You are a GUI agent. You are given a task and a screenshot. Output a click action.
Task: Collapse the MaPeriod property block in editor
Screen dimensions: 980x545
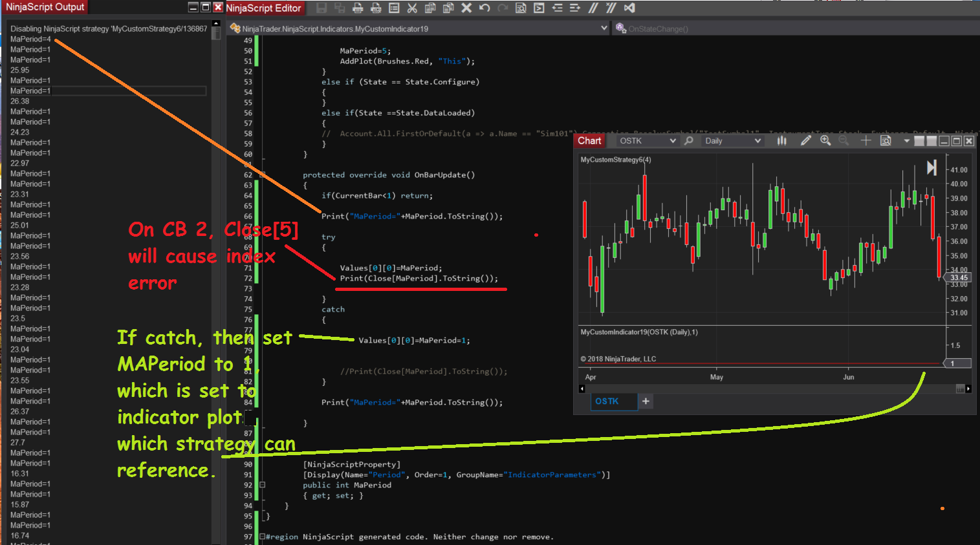pyautogui.click(x=262, y=485)
